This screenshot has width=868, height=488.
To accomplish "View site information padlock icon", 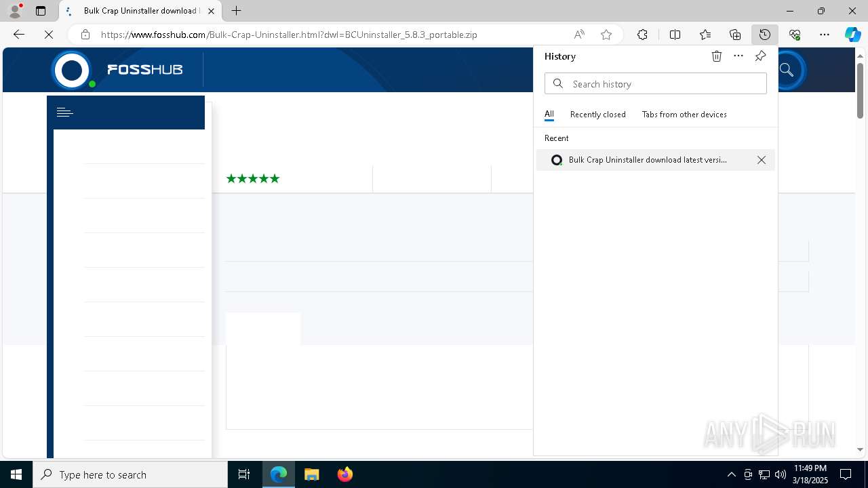I will click(x=85, y=35).
